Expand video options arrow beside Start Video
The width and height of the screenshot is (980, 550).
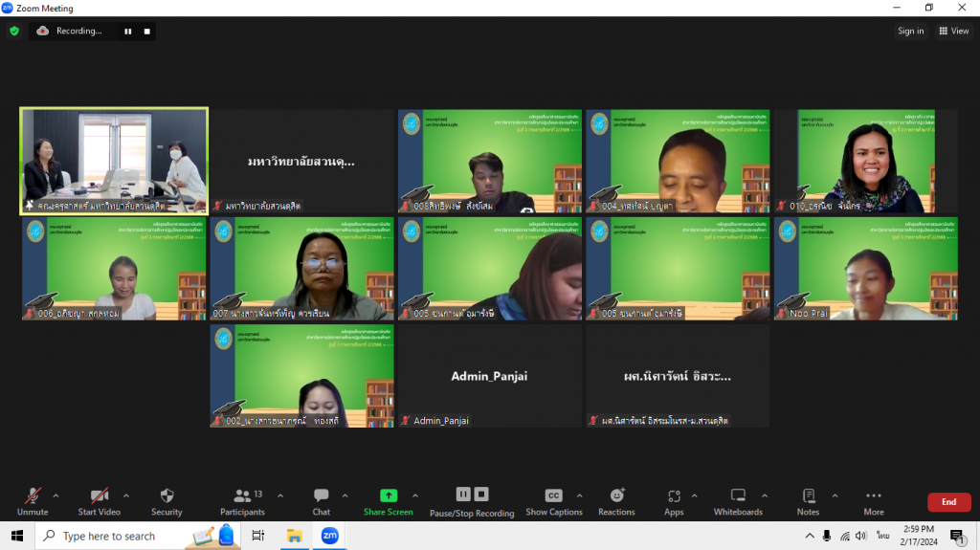pyautogui.click(x=126, y=495)
